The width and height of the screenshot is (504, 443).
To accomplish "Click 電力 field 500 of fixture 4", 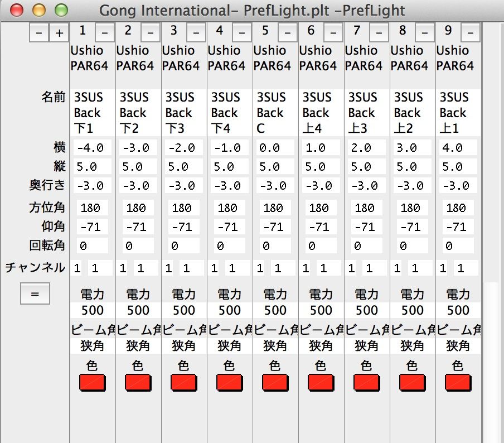I will (230, 310).
